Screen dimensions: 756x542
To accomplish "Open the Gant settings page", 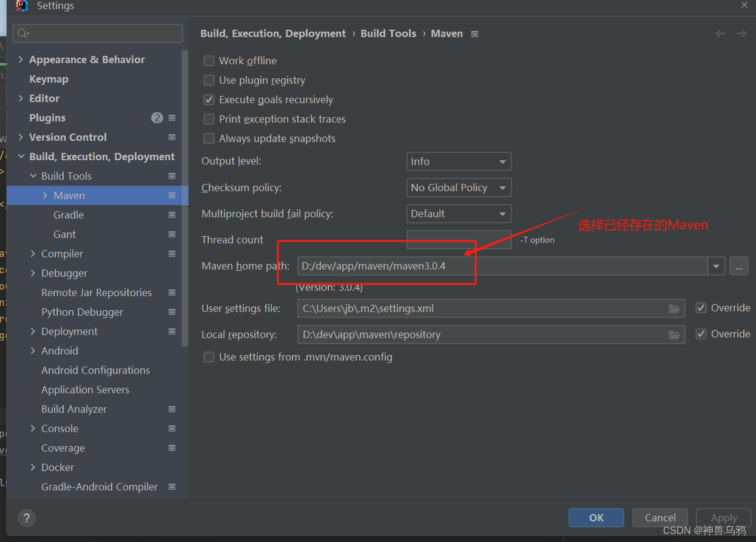I will (64, 234).
